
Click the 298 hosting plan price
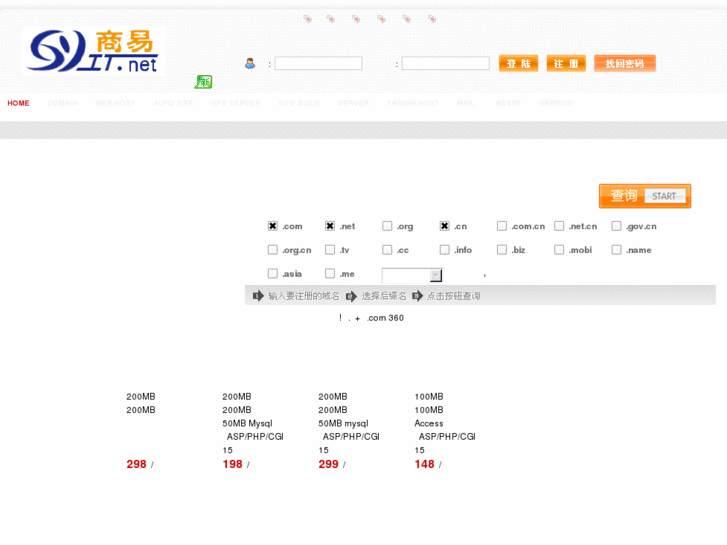coord(136,464)
